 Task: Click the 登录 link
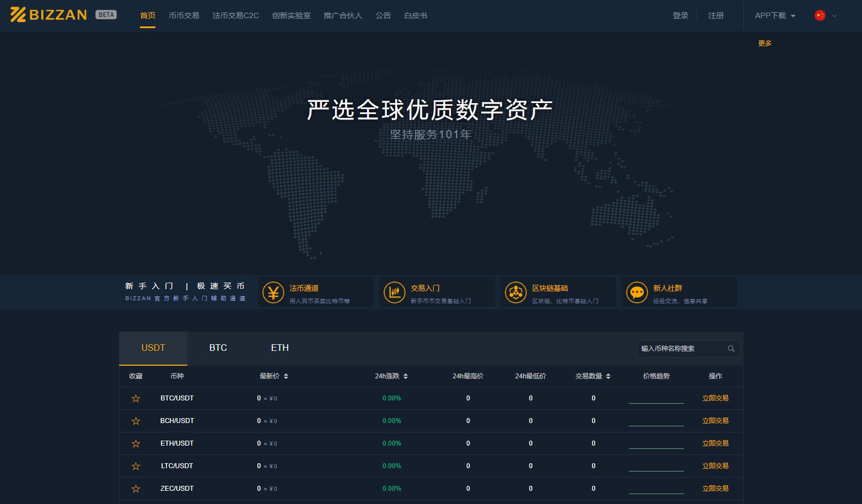click(681, 15)
